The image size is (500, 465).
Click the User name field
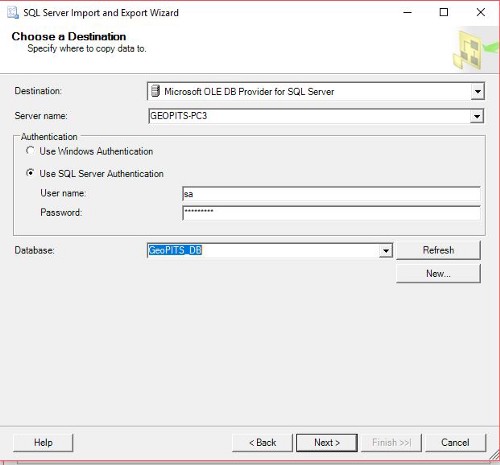tap(331, 194)
